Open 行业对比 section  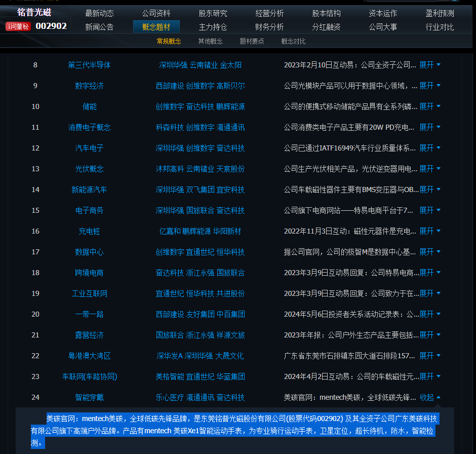440,27
